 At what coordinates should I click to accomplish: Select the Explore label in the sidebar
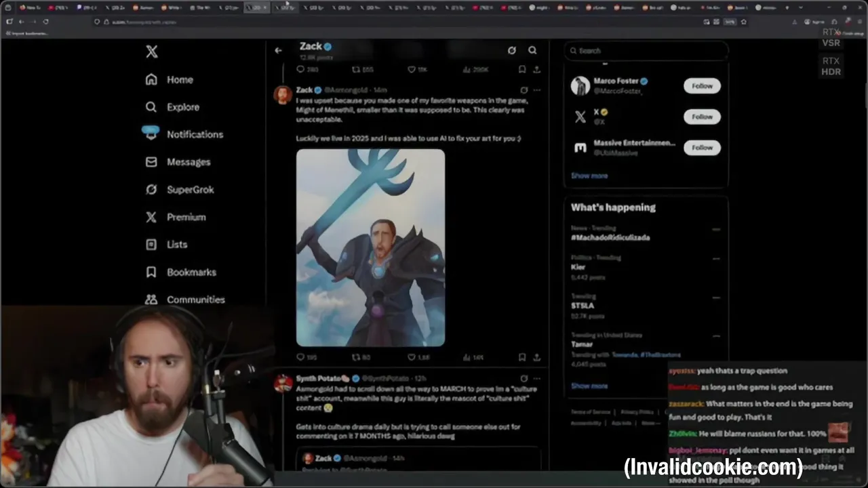click(183, 107)
